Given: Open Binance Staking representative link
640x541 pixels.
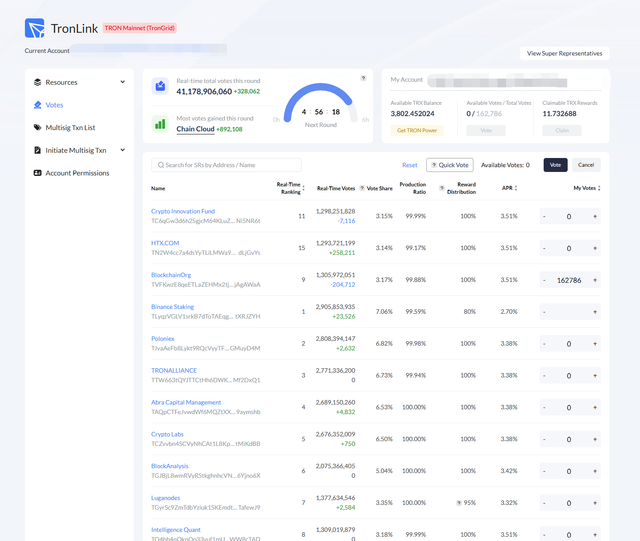Looking at the screenshot, I should (172, 307).
